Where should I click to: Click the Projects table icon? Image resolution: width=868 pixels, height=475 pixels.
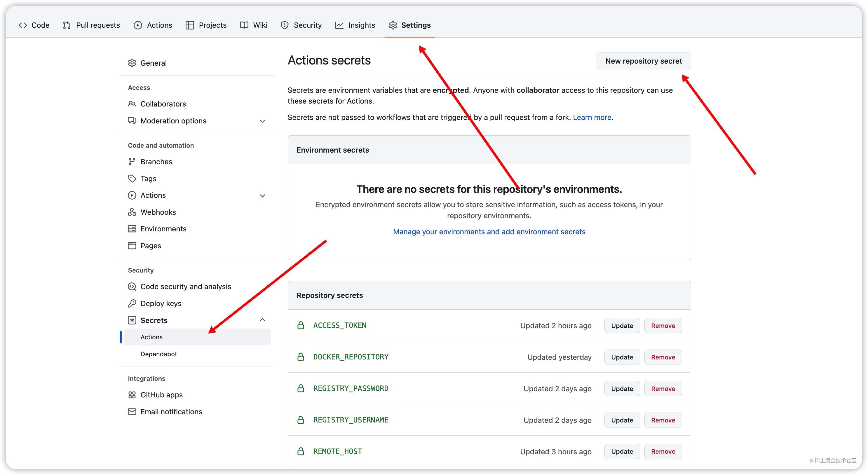190,25
